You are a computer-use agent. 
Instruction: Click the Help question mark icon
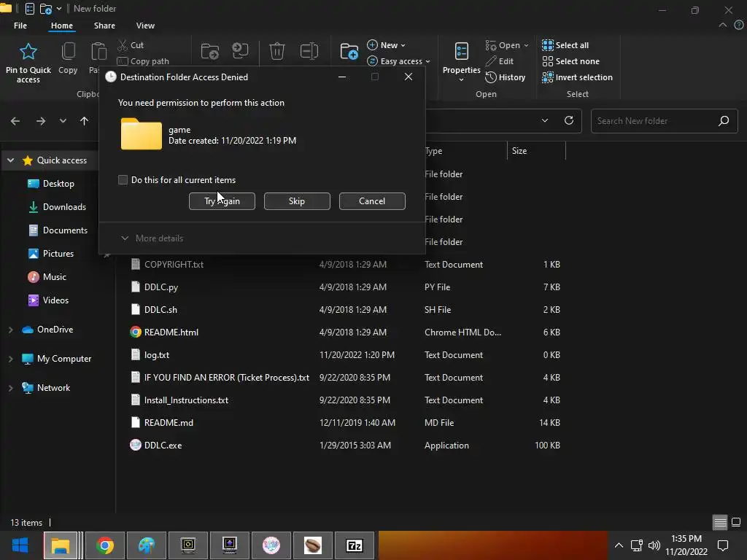coord(739,26)
